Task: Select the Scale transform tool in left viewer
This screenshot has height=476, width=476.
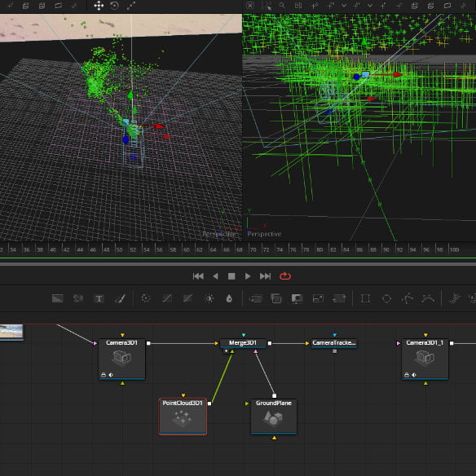Action: pos(131,6)
